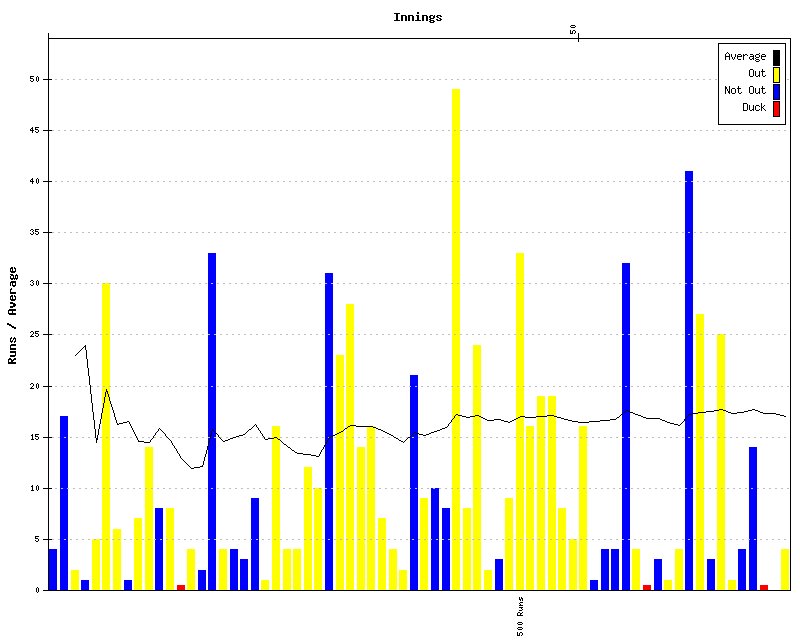Click the y-axis tick label 0
This screenshot has height=640, width=800.
tap(39, 590)
